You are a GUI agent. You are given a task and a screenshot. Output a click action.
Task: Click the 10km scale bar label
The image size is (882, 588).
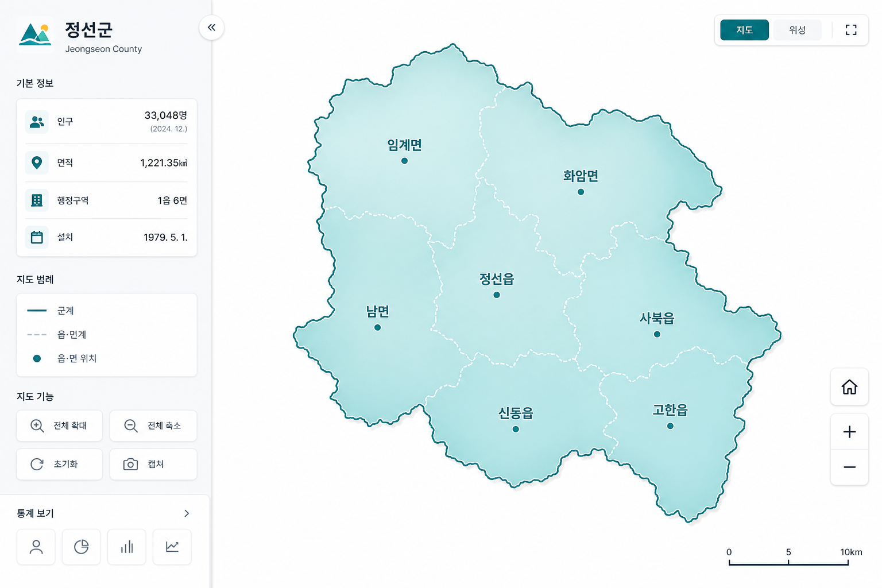tap(851, 552)
